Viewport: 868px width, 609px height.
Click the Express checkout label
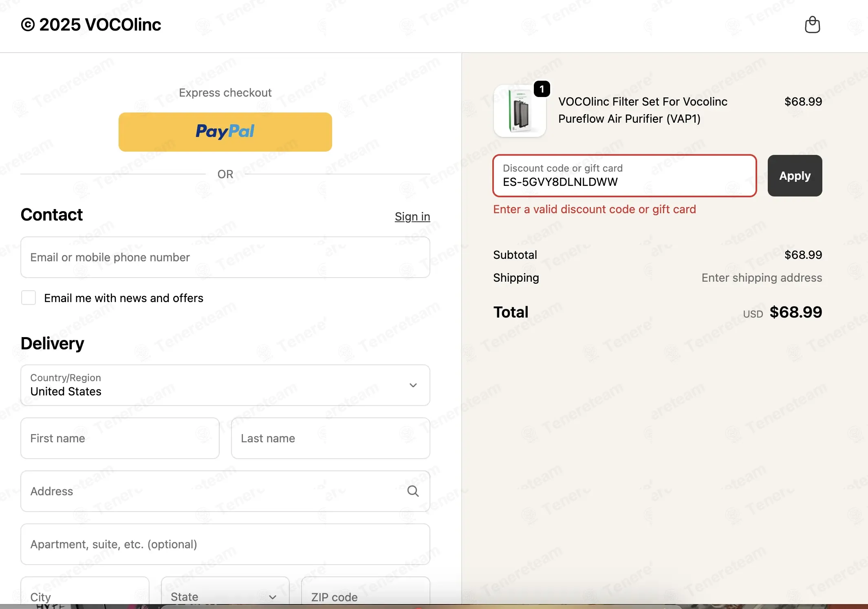(x=225, y=93)
